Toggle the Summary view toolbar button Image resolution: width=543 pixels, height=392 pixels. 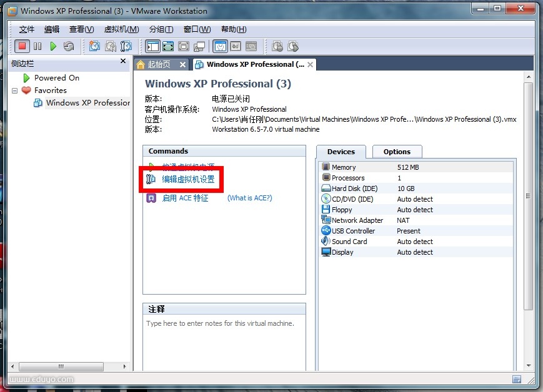tap(220, 46)
